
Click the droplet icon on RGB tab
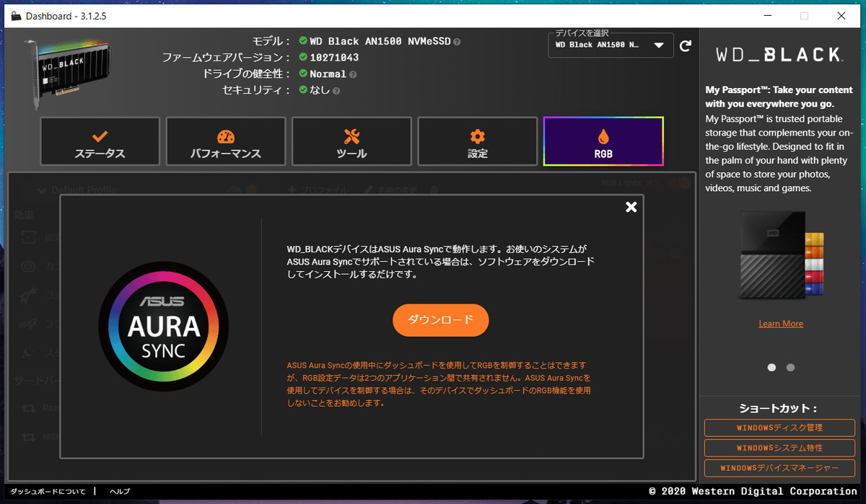pyautogui.click(x=603, y=136)
